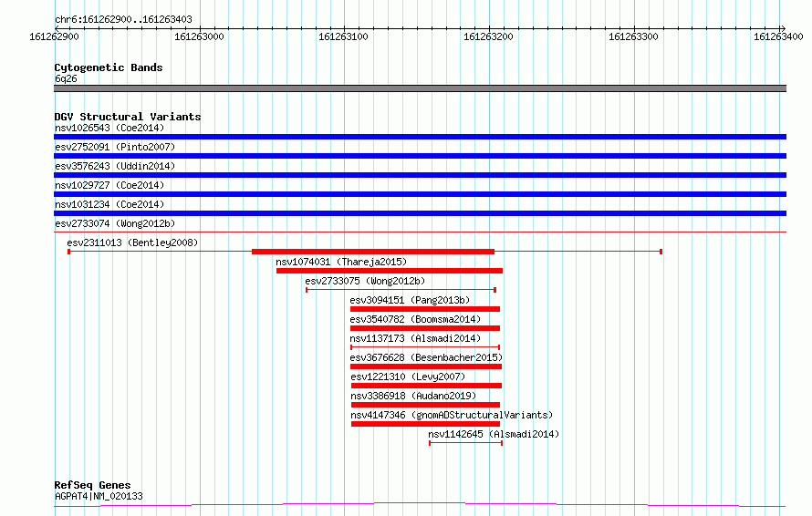
Task: Select the blue bar under nsv1031234
Action: point(420,213)
